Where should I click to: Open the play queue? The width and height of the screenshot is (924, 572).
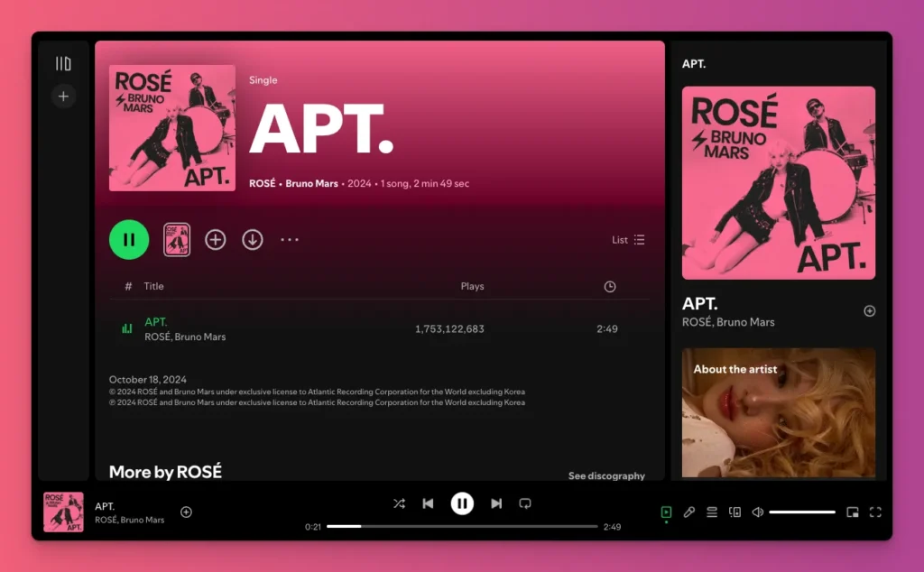pos(712,512)
